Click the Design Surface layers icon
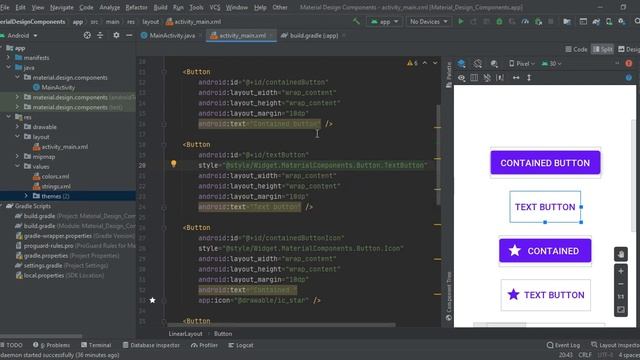The height and width of the screenshot is (360, 640). click(462, 63)
